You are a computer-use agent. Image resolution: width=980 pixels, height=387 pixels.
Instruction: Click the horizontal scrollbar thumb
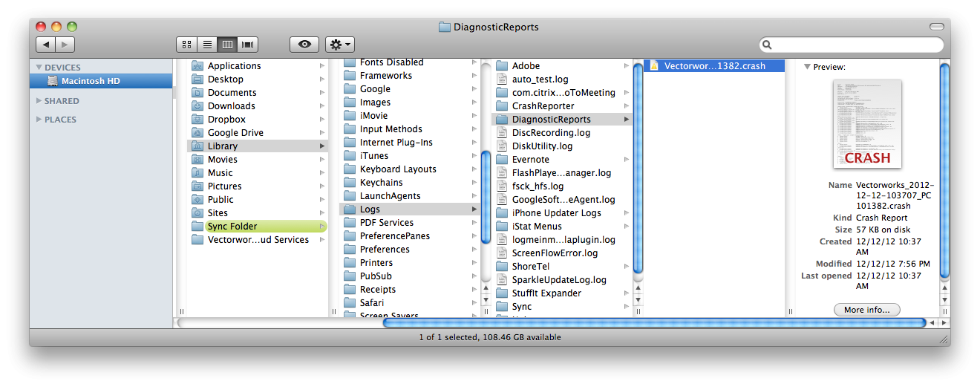pos(653,322)
